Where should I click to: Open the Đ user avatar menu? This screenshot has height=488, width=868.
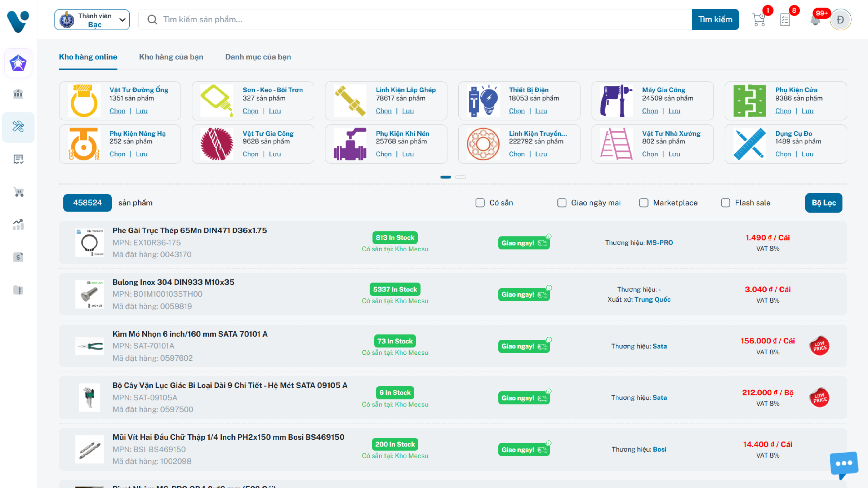[x=840, y=19]
